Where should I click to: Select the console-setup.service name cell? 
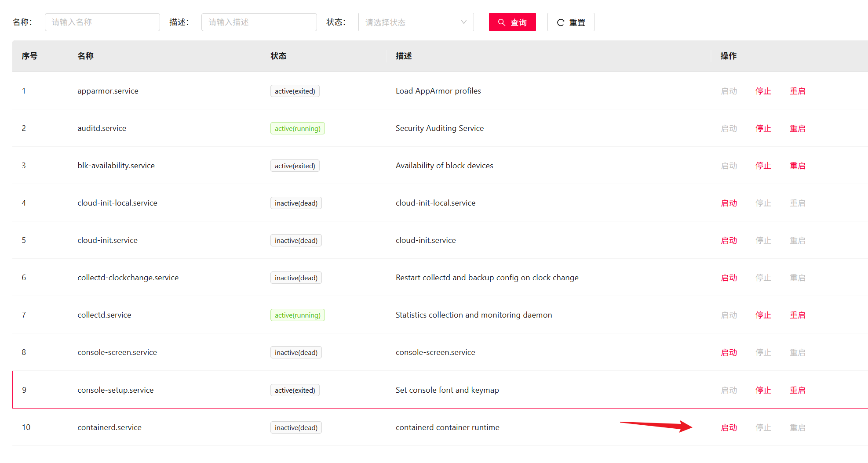[x=116, y=390]
